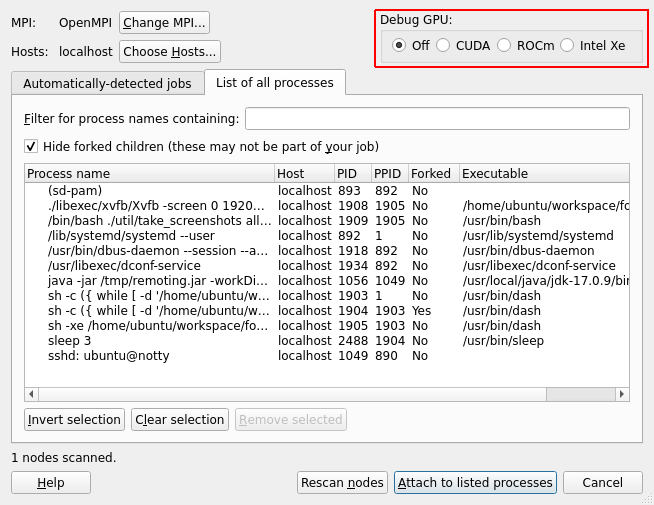This screenshot has height=505, width=654.
Task: Toggle Hide forked children checkbox
Action: (31, 146)
